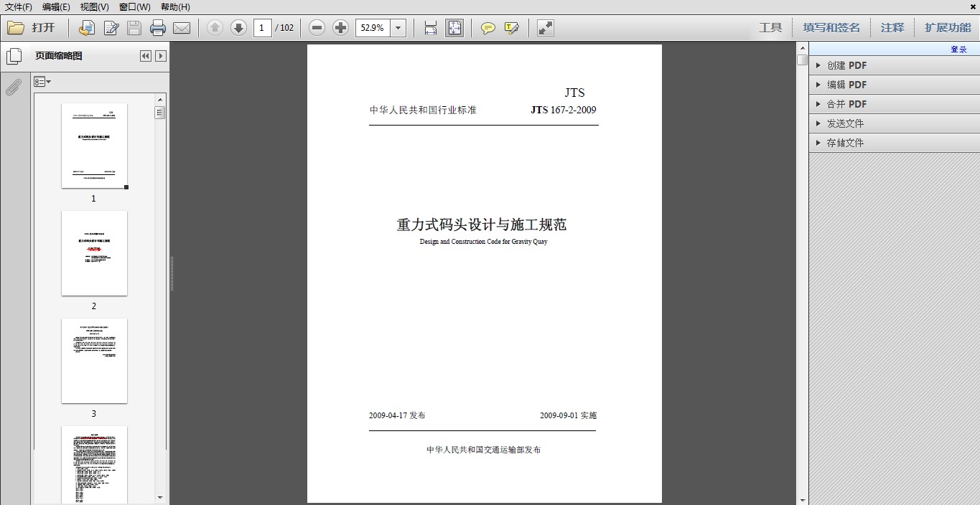This screenshot has height=505, width=980.
Task: Select page 1 thumbnail
Action: coord(94,146)
